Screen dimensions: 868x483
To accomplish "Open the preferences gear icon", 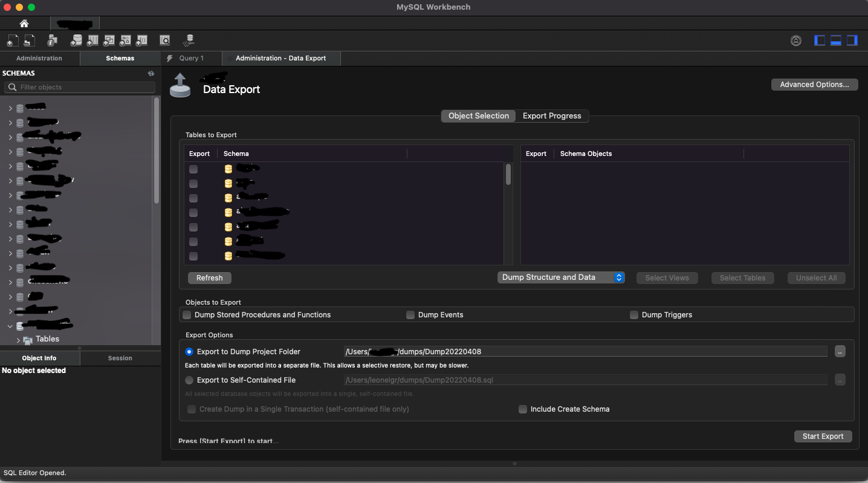I will [x=796, y=41].
